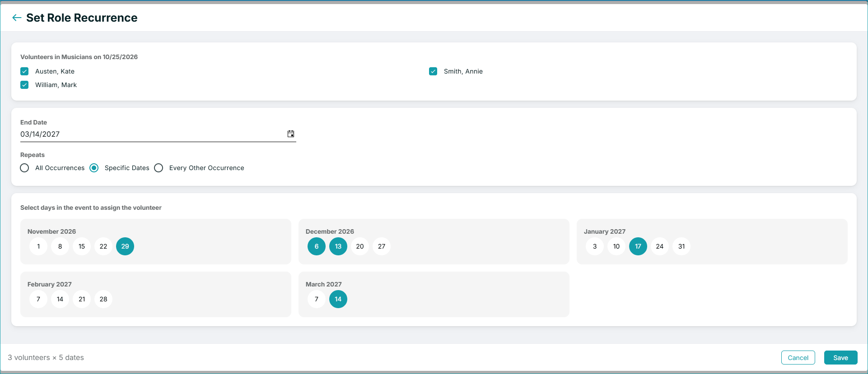Uncheck the William, Mark checkbox
The height and width of the screenshot is (374, 868).
pos(24,85)
